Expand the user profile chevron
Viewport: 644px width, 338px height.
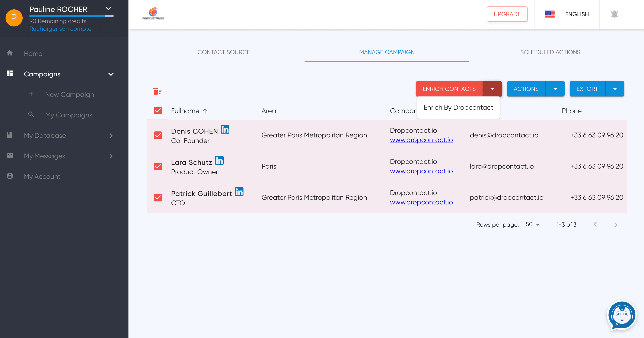[x=108, y=9]
